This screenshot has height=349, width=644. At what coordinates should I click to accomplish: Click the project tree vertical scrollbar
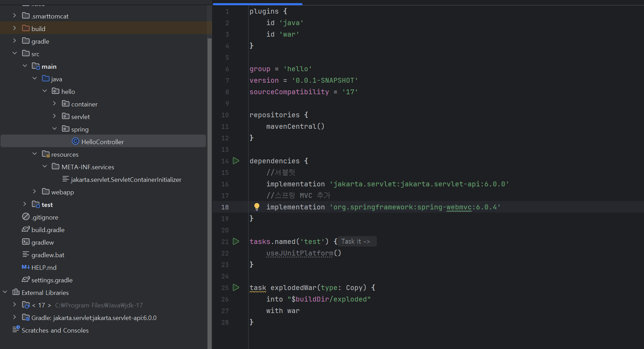210,194
